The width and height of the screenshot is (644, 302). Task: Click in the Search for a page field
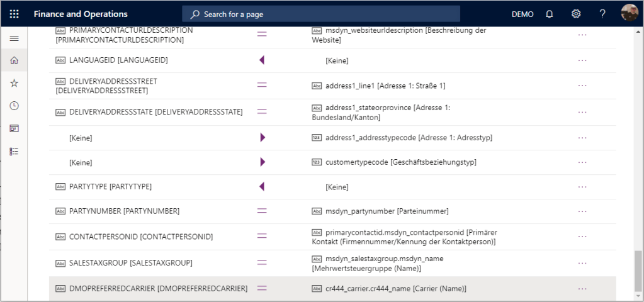coord(321,14)
